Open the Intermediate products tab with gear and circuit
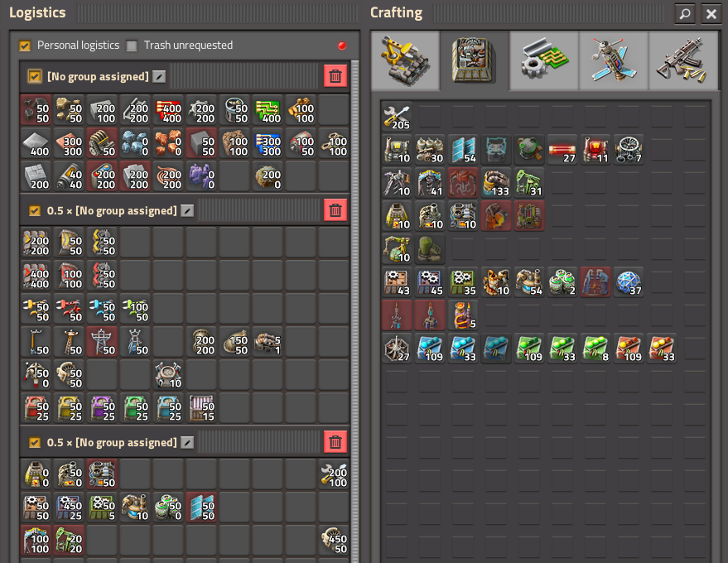The width and height of the screenshot is (728, 563). 544,60
